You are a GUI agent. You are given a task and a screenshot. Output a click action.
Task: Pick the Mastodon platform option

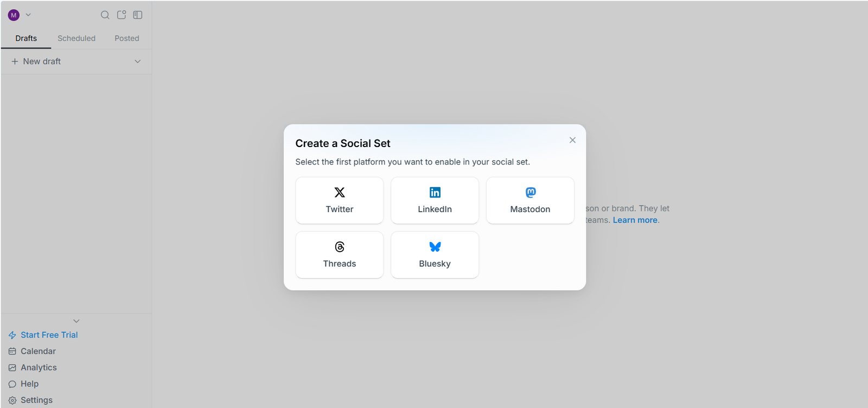(x=530, y=200)
